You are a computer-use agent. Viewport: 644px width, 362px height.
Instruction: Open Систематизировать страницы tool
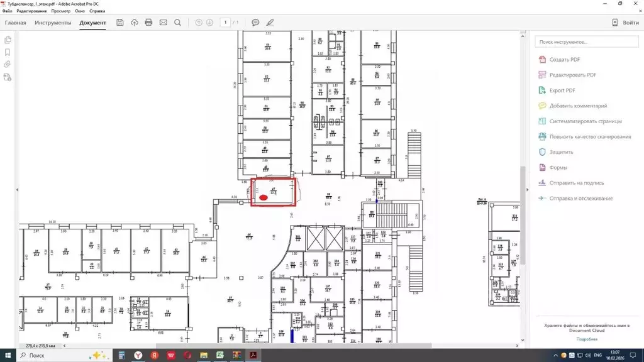click(x=580, y=121)
